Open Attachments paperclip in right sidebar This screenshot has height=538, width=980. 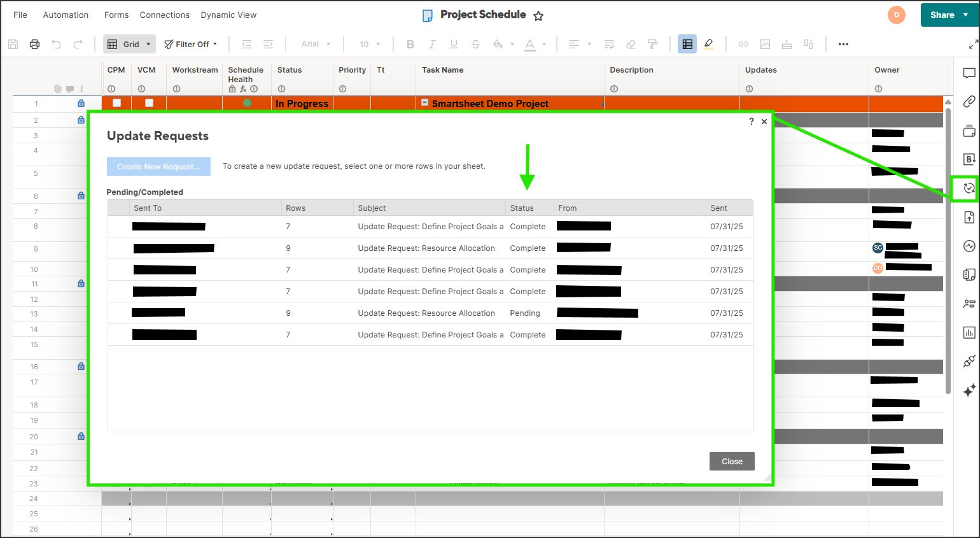(969, 101)
